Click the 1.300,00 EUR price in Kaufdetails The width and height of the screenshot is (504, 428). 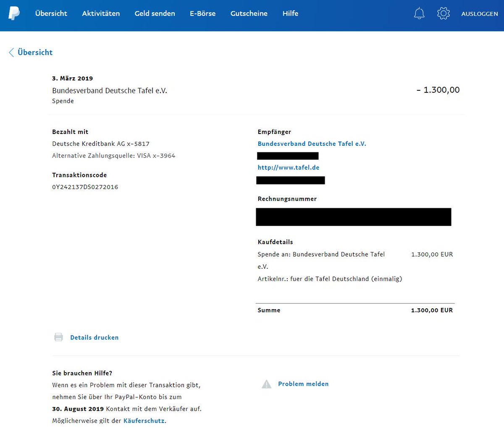click(432, 254)
